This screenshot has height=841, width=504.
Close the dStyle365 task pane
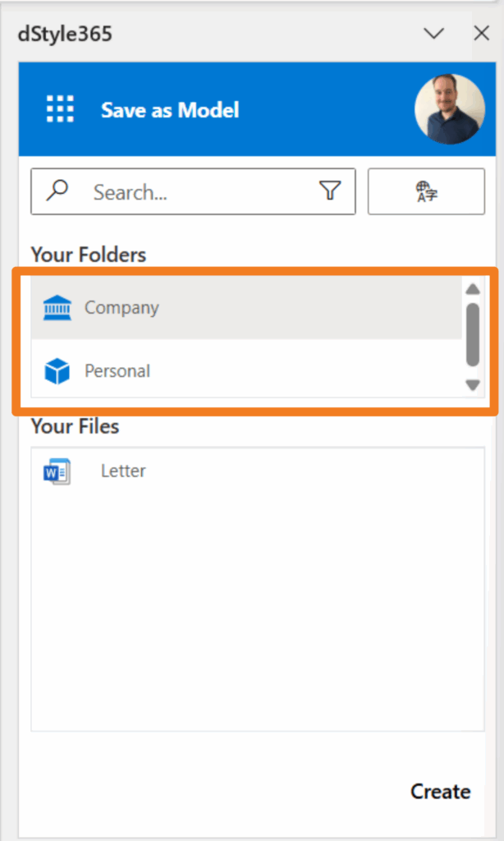[x=482, y=33]
